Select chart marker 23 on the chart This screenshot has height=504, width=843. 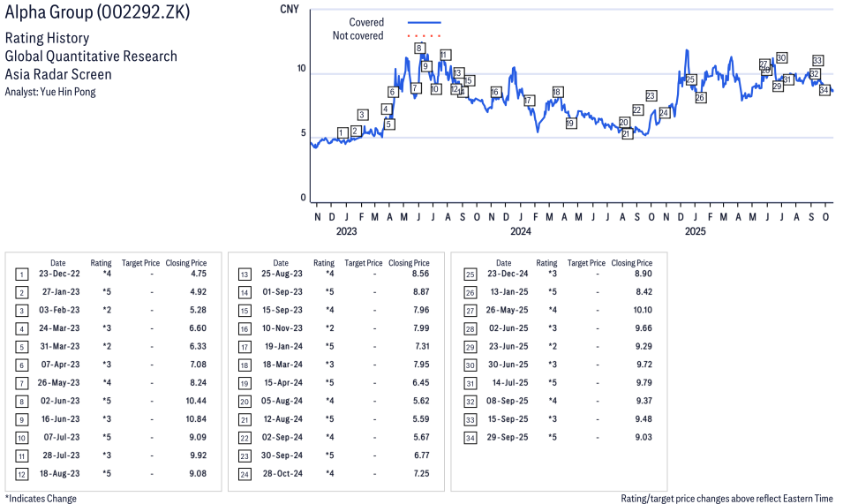[x=651, y=95]
